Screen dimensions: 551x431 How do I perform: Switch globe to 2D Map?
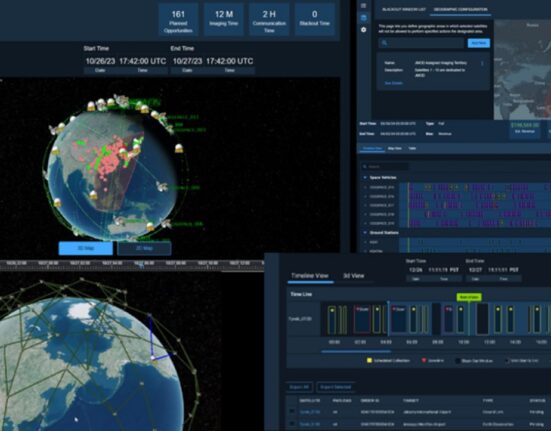click(x=144, y=248)
